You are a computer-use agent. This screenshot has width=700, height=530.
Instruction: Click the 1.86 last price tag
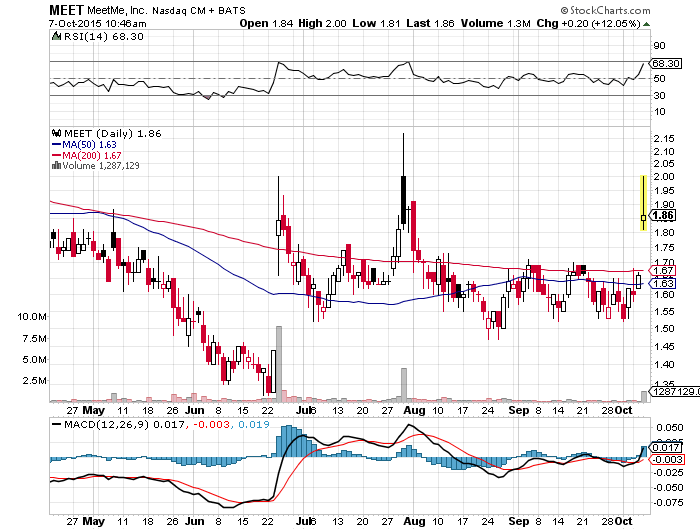[662, 216]
